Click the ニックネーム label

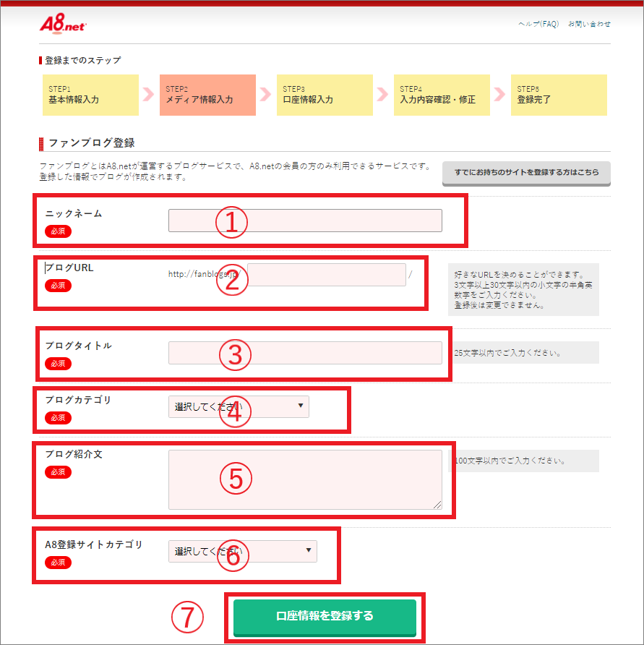pyautogui.click(x=74, y=213)
